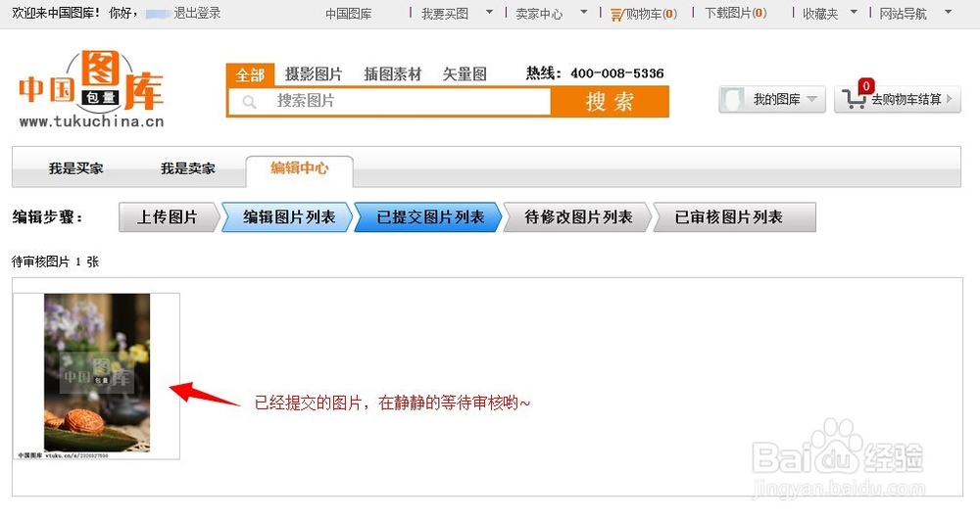Go to the 已审核图片列表 step
Screen dimensions: 980x522
click(x=734, y=216)
